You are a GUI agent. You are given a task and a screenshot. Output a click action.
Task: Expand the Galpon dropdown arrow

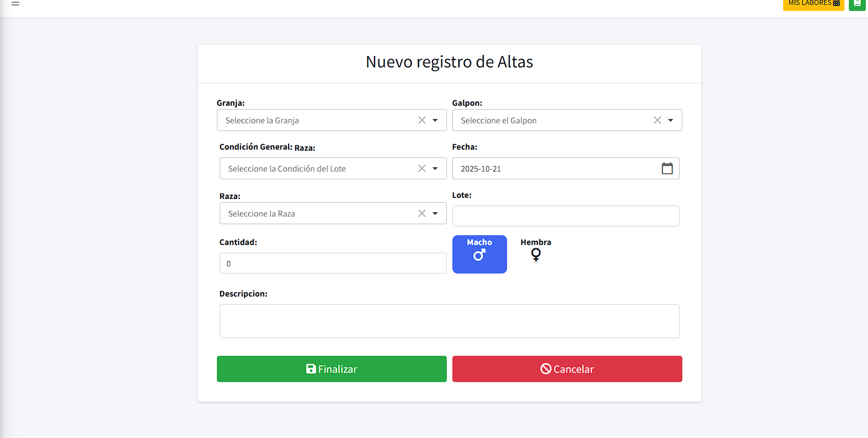[670, 120]
